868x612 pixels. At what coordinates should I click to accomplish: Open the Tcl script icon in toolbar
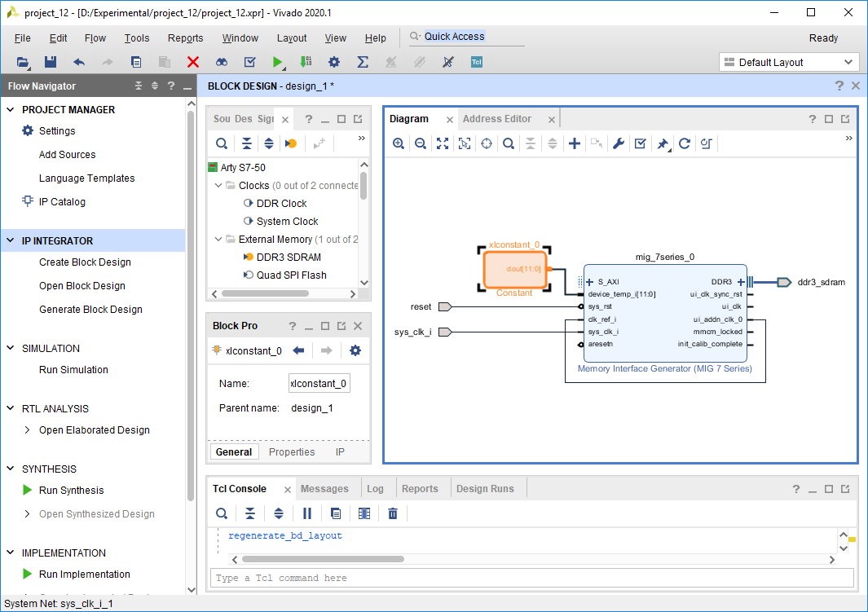477,62
